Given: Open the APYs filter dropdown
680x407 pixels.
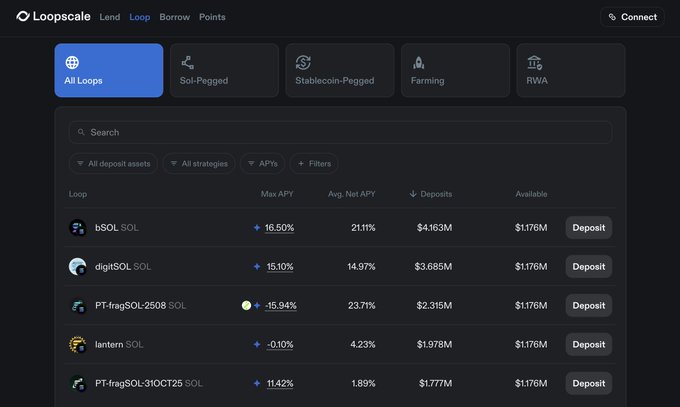Looking at the screenshot, I should point(263,164).
